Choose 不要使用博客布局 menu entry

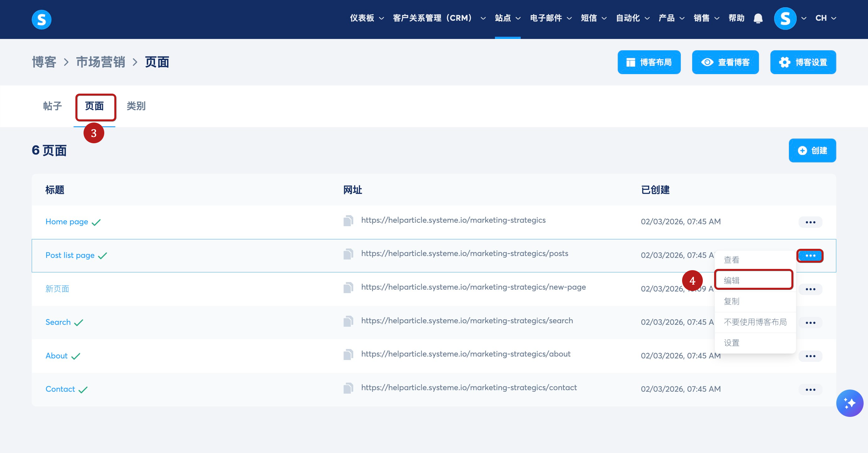tap(755, 322)
